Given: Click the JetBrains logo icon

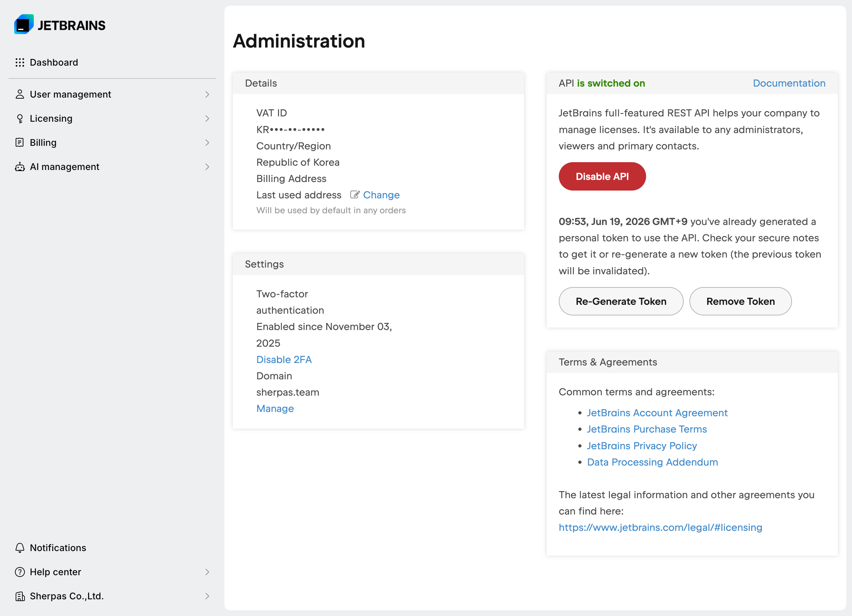Looking at the screenshot, I should pos(24,24).
